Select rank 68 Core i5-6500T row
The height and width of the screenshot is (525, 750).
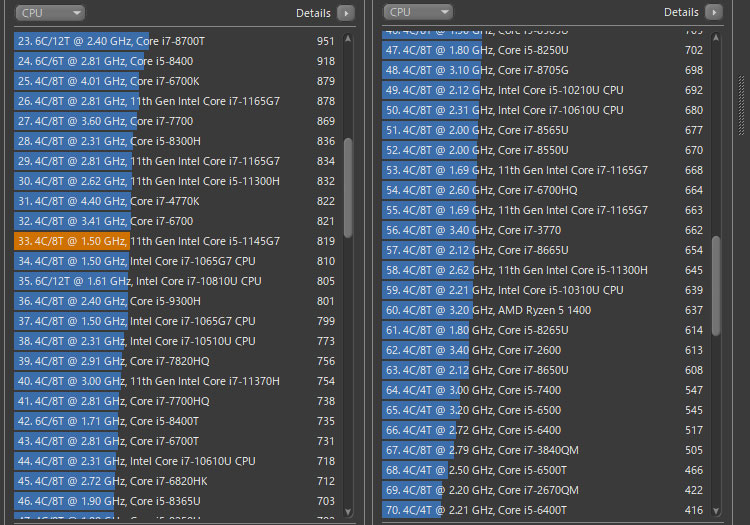click(543, 470)
